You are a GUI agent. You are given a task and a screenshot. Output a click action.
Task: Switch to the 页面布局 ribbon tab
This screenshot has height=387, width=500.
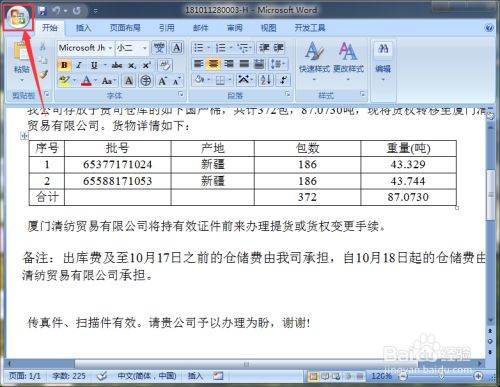point(125,28)
